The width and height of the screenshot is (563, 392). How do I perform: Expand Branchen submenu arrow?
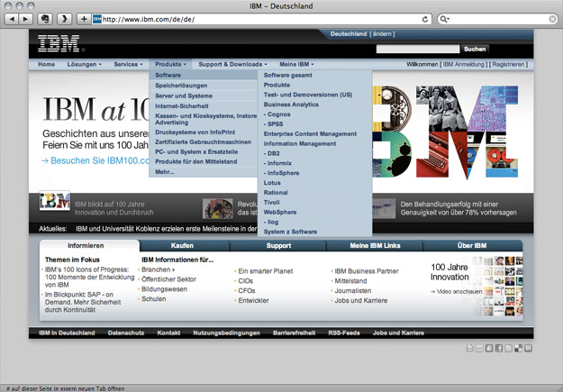174,269
